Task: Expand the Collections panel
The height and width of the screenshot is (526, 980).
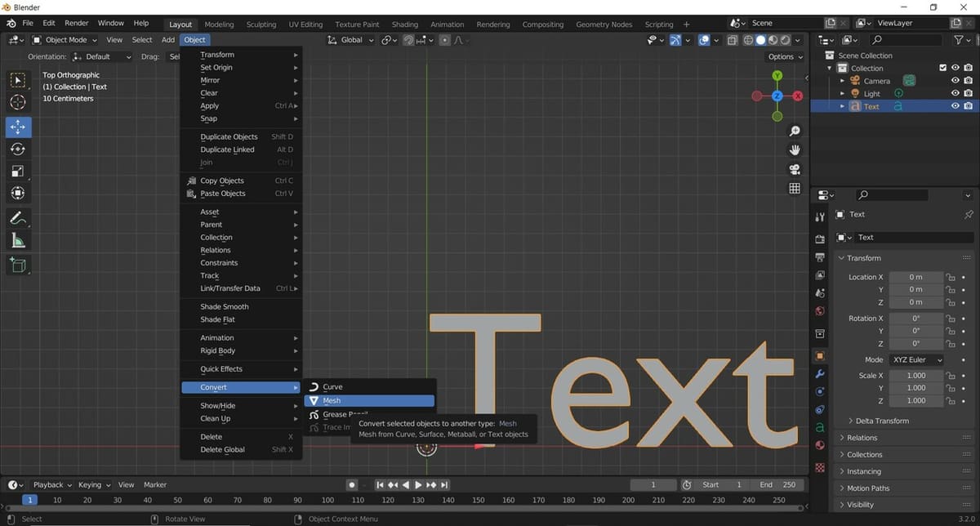Action: tap(864, 454)
